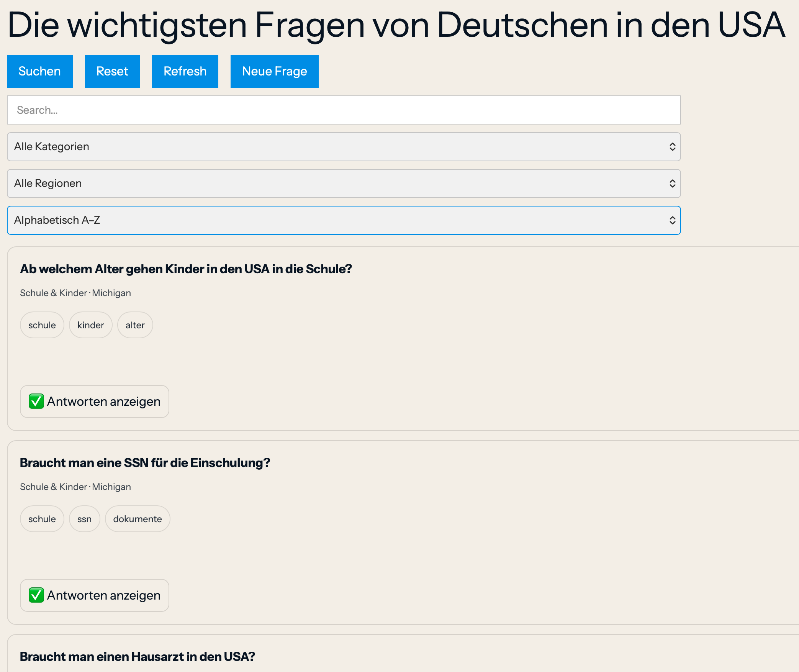
Task: Select the 'schule' tag on first question
Action: point(42,325)
